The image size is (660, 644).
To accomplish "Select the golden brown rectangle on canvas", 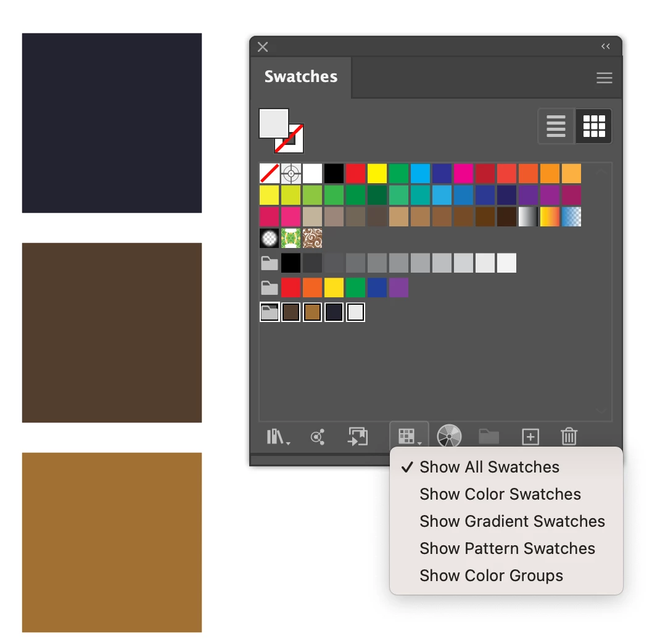I will 112,542.
